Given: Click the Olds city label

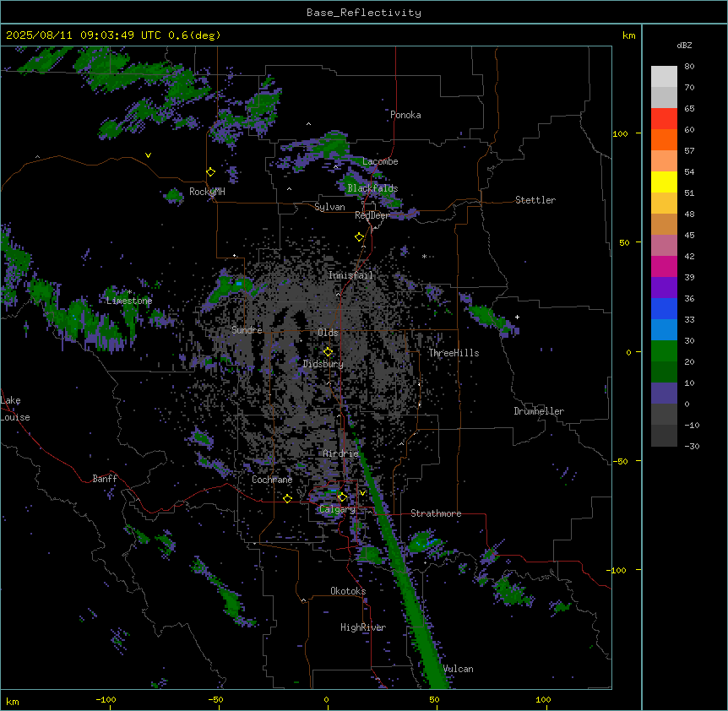Looking at the screenshot, I should click(328, 333).
